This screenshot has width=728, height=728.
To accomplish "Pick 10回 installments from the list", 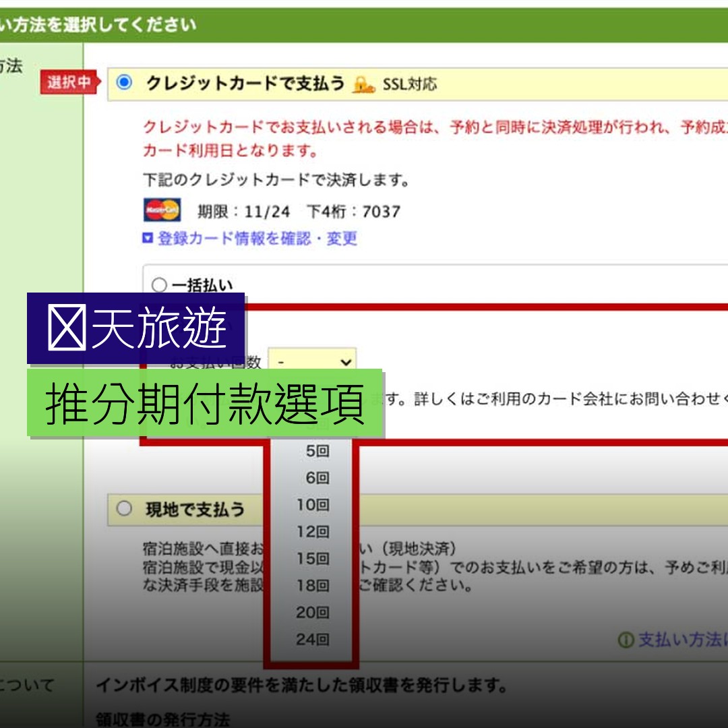I will pyautogui.click(x=312, y=504).
